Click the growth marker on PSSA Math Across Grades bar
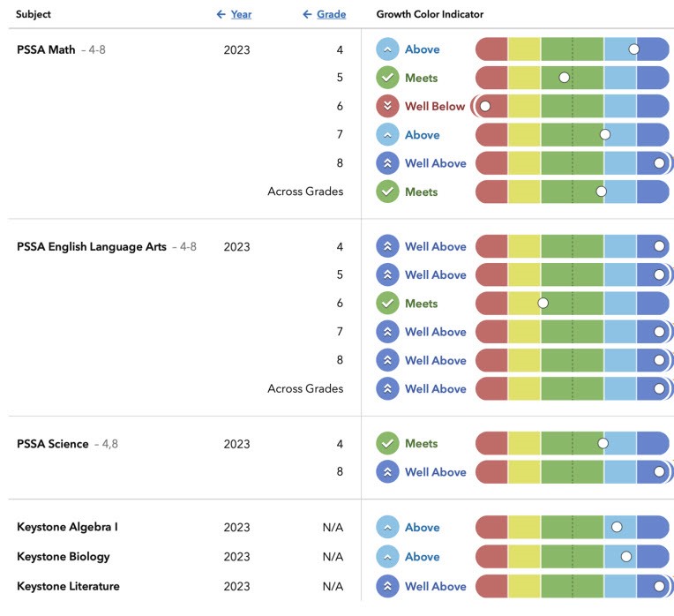The width and height of the screenshot is (674, 616). point(601,192)
